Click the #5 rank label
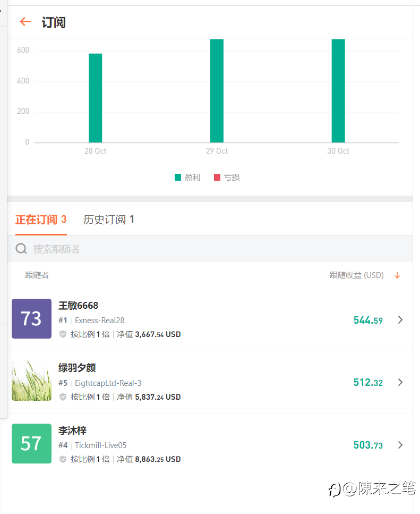The height and width of the screenshot is (514, 420). click(63, 383)
